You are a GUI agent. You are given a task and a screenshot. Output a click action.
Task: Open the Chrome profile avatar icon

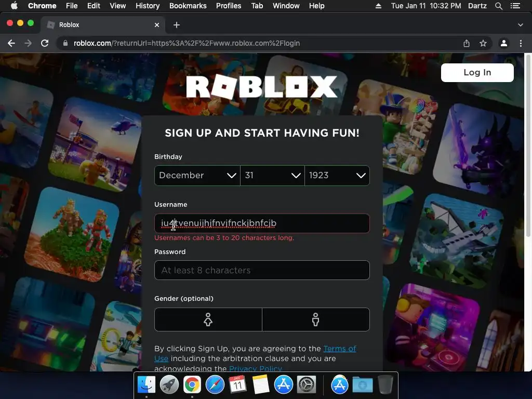click(x=504, y=43)
